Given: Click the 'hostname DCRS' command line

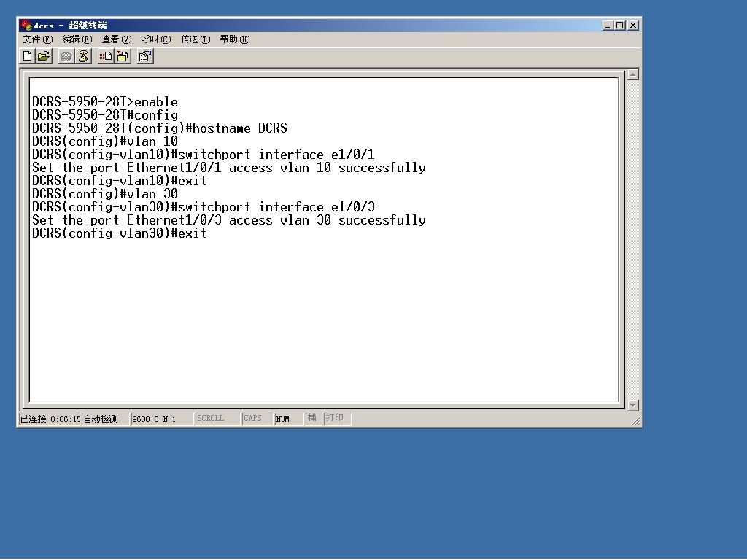Looking at the screenshot, I should [160, 128].
